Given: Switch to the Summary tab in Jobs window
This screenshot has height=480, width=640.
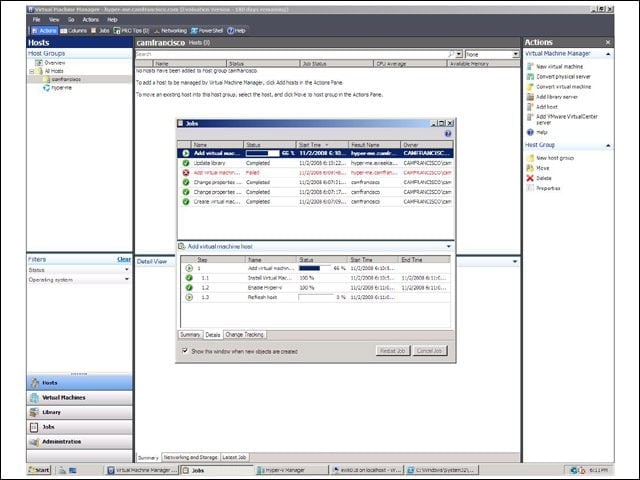Looking at the screenshot, I should point(190,334).
